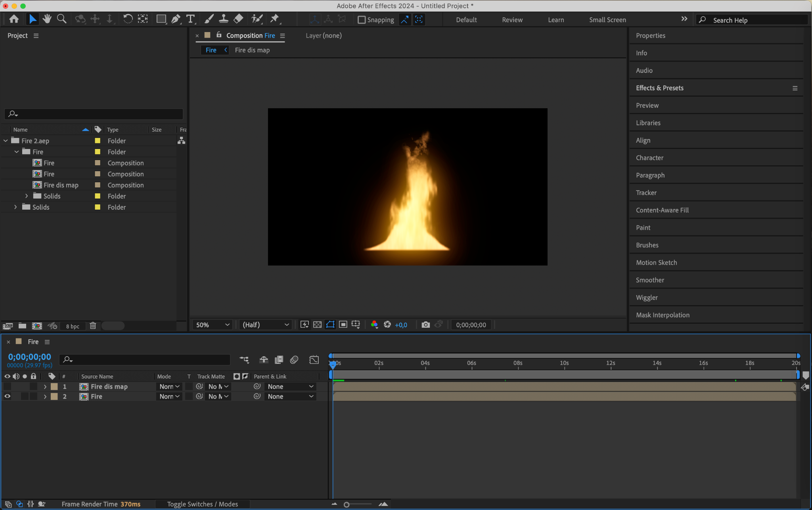The height and width of the screenshot is (510, 812).
Task: Click the Take Snapshot camera icon
Action: click(x=425, y=325)
